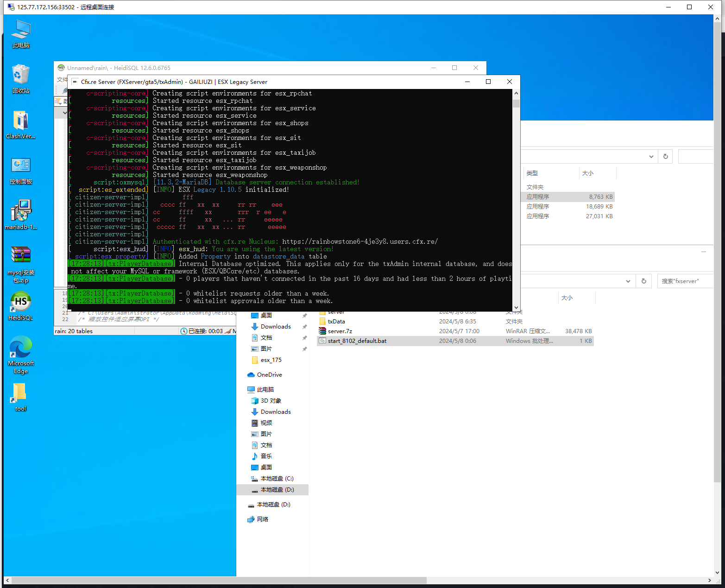The height and width of the screenshot is (588, 725).
Task: Minimize the HeidiSQL window
Action: click(434, 68)
